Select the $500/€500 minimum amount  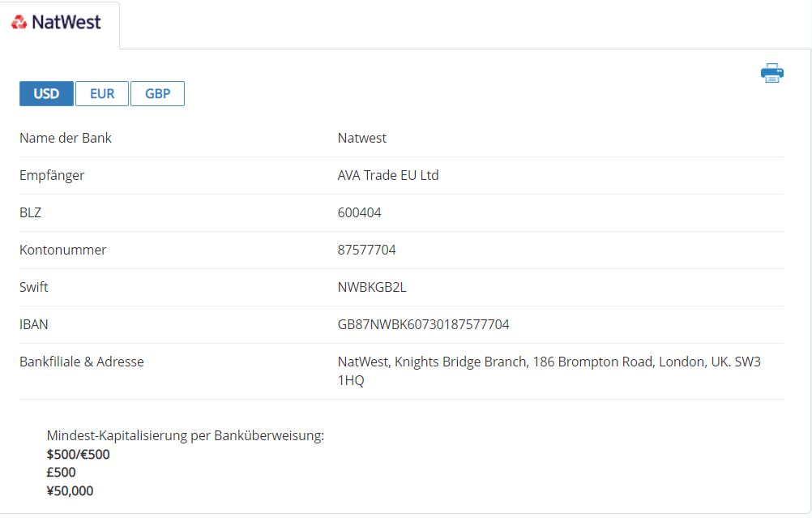78,454
